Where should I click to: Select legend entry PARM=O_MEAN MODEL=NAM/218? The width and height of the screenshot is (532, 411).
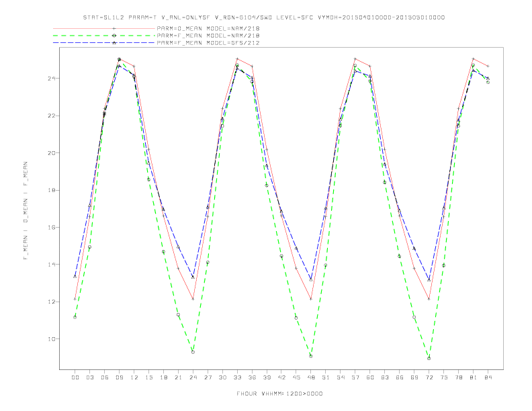coord(208,28)
